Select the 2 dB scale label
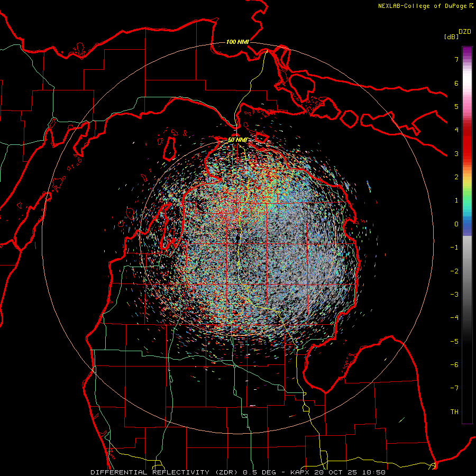 456,177
